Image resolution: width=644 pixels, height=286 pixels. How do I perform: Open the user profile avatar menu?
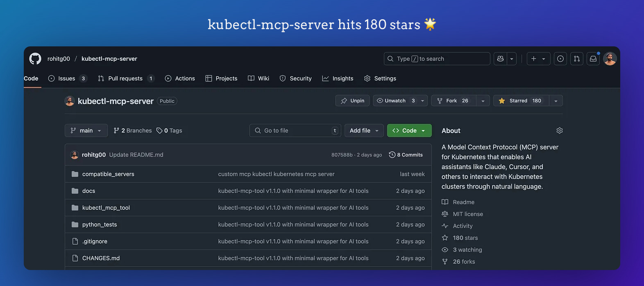coord(610,59)
